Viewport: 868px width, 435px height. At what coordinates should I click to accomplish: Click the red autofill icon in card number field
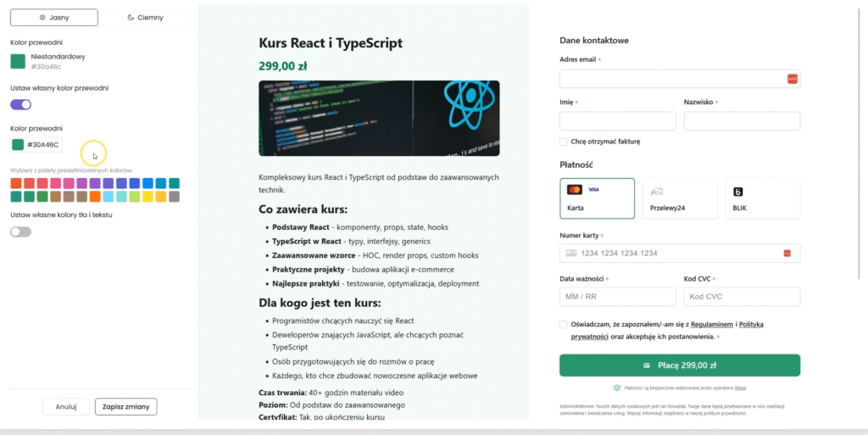(787, 254)
